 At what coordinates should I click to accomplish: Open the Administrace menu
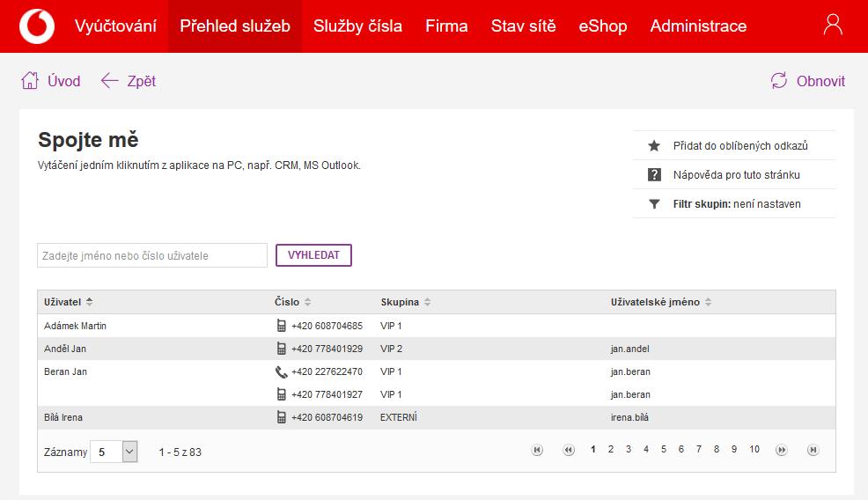pos(698,26)
